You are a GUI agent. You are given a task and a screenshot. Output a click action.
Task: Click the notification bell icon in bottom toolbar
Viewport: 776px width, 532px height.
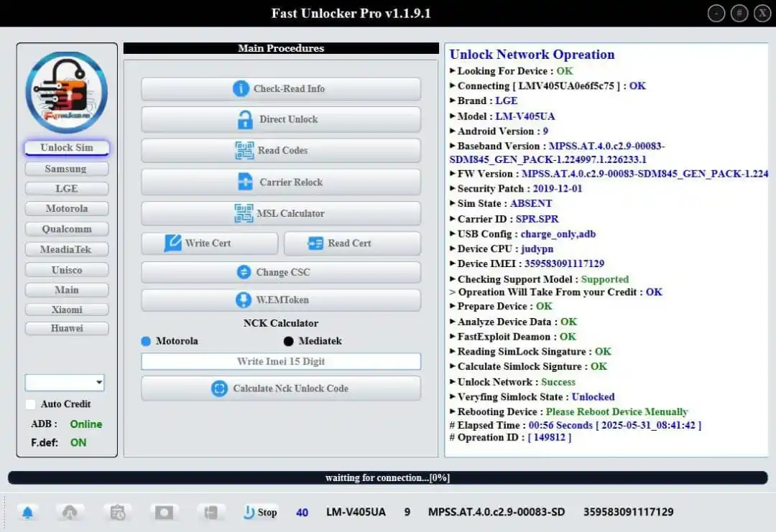click(27, 511)
